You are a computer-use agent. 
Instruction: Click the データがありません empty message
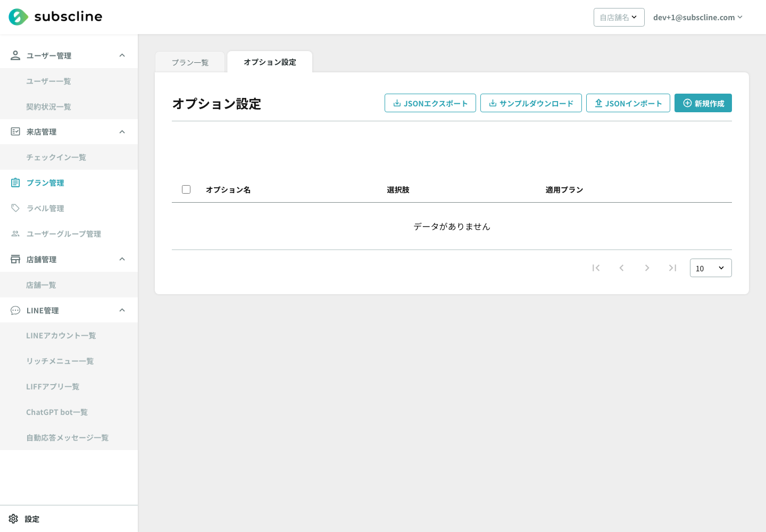452,226
